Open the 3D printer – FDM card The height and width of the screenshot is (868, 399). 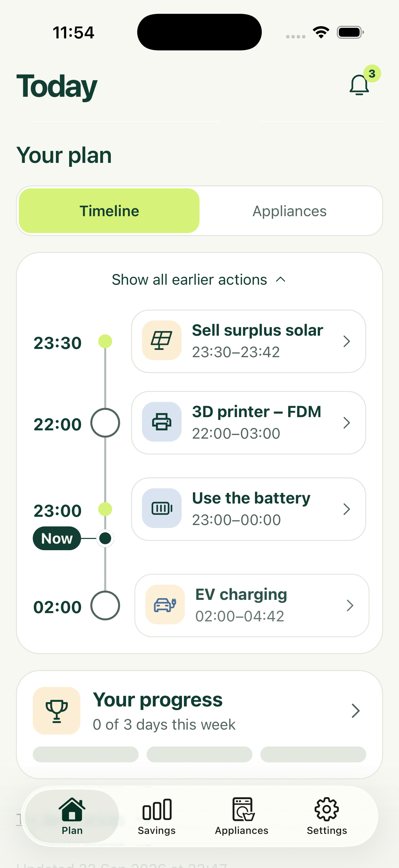click(x=248, y=422)
